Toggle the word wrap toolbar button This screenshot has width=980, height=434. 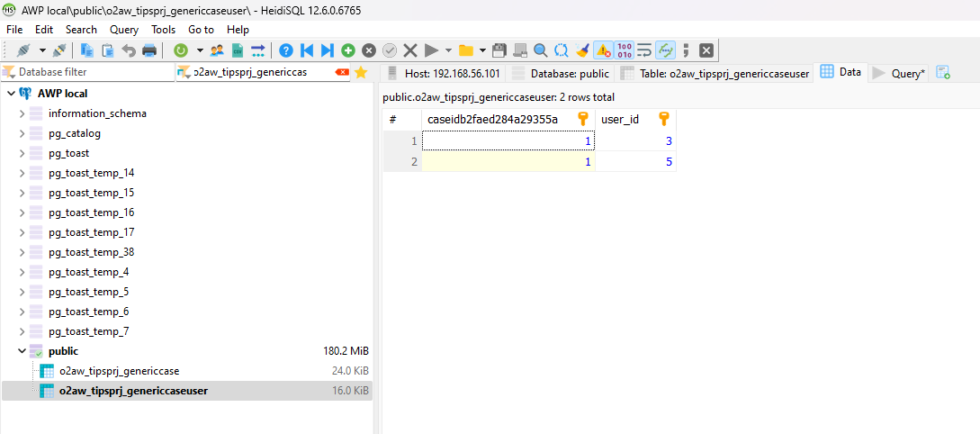pos(644,50)
